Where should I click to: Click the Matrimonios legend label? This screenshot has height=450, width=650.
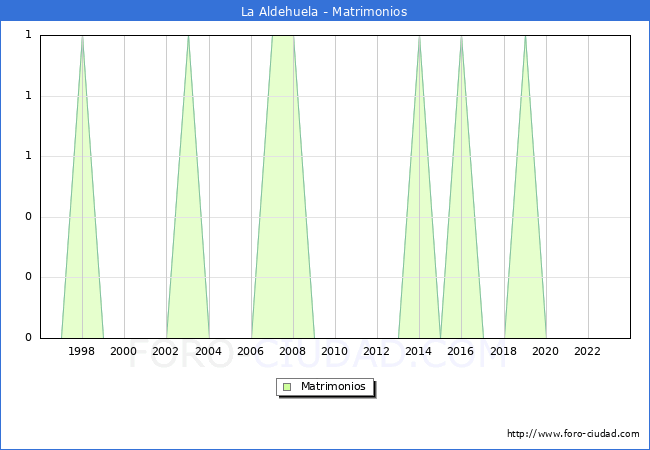pyautogui.click(x=333, y=386)
